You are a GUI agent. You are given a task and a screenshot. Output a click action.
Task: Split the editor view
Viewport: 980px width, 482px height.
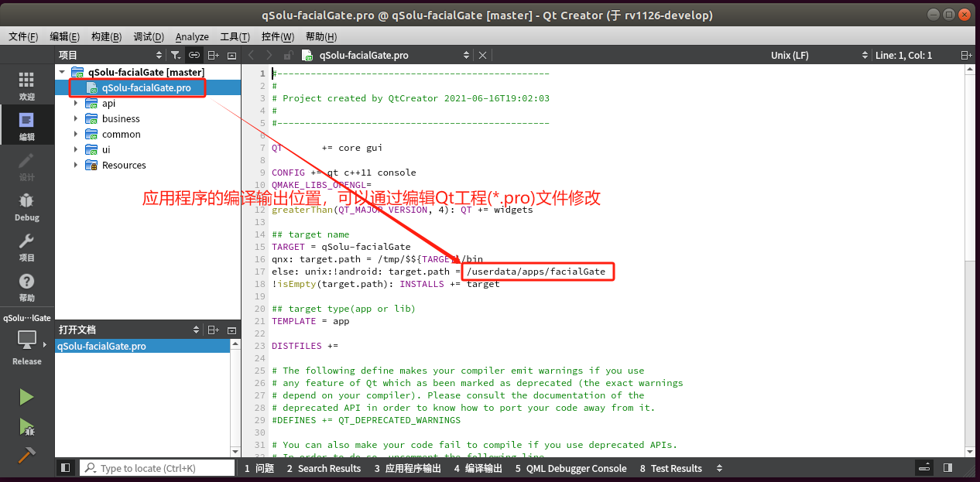966,55
